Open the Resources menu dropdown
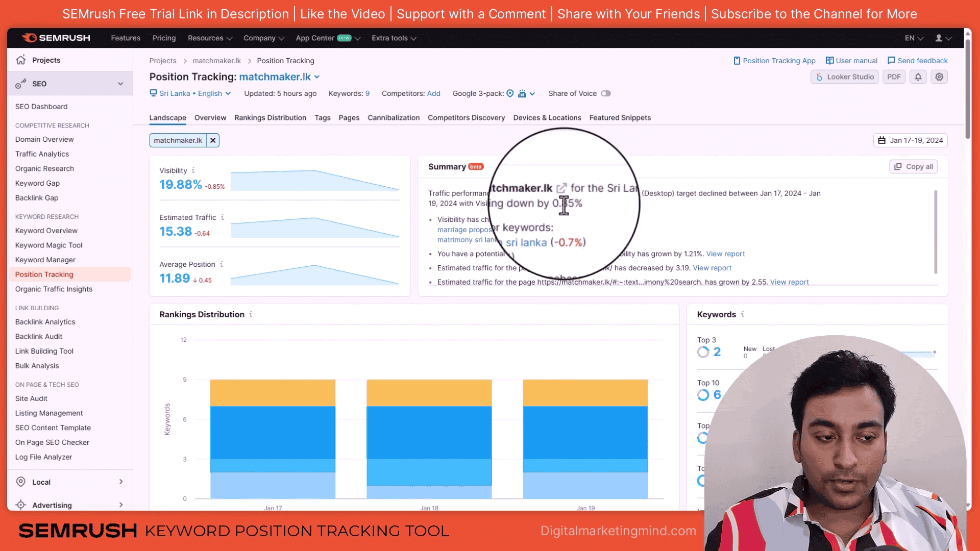This screenshot has width=980, height=551. 210,38
